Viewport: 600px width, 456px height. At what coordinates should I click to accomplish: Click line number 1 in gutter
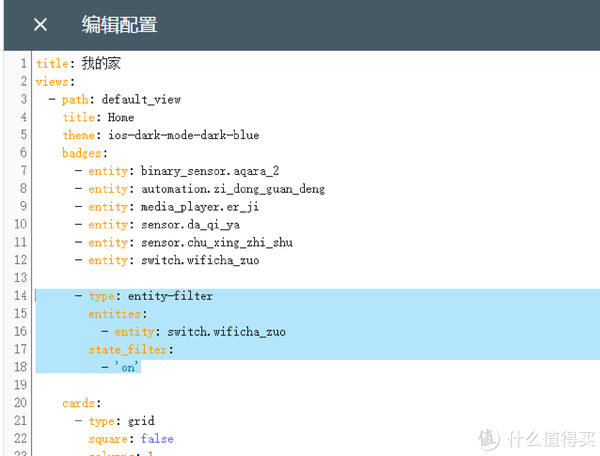click(23, 63)
